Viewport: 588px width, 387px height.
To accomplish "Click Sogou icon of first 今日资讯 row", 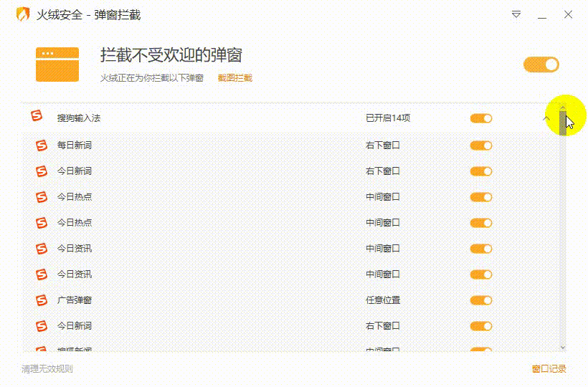I will click(42, 249).
